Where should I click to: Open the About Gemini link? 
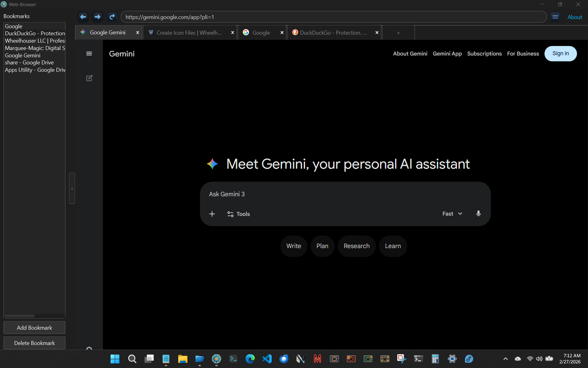(x=410, y=54)
